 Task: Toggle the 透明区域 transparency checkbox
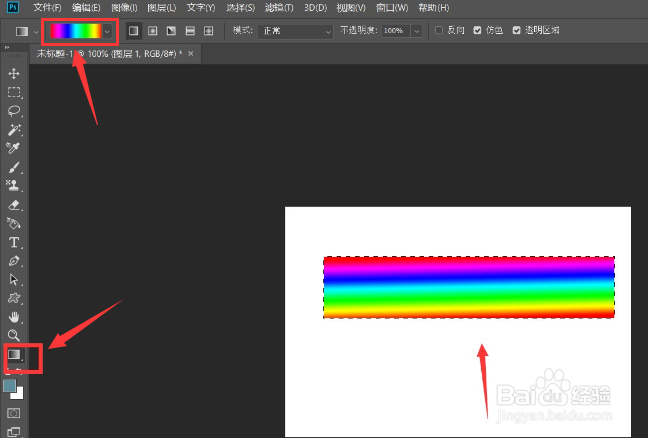tap(516, 30)
